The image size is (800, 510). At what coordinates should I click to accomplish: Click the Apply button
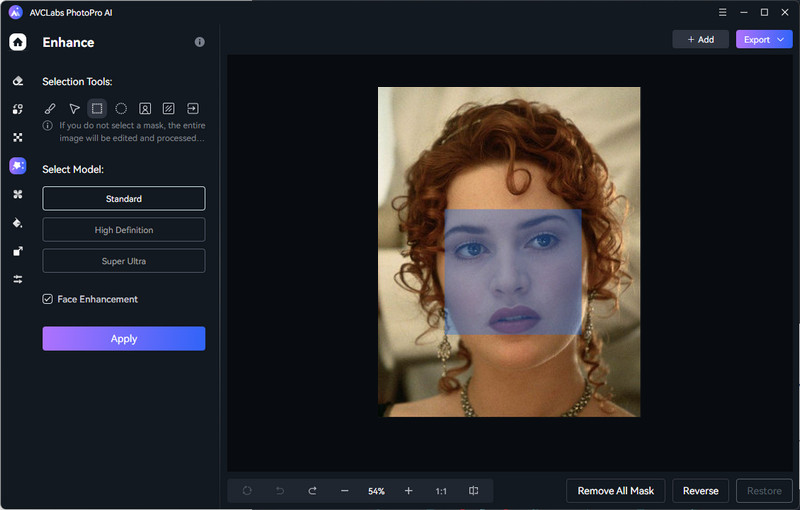click(124, 339)
